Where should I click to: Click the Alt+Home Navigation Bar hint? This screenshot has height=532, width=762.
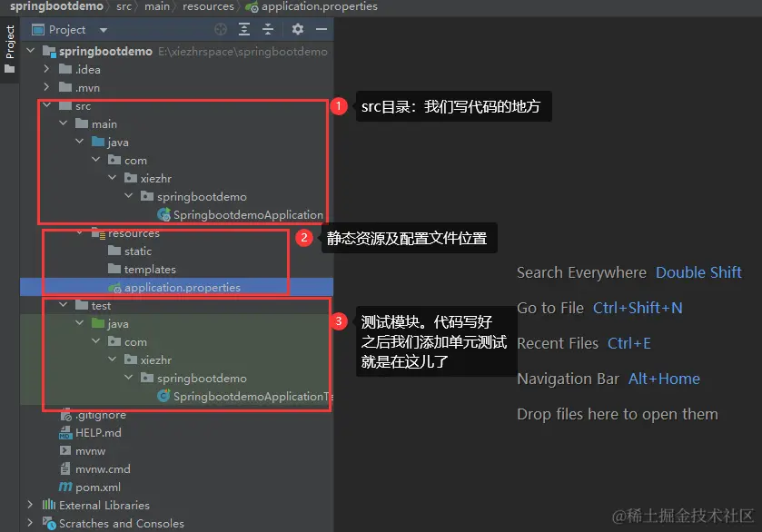pyautogui.click(x=664, y=379)
